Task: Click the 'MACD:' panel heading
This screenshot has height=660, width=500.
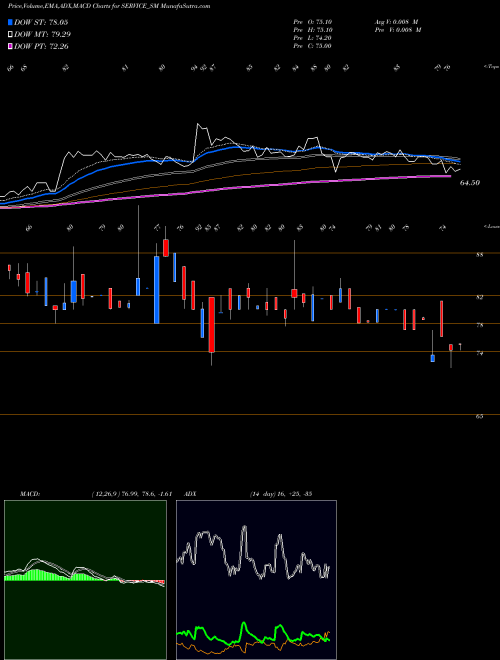Action: coord(30,494)
